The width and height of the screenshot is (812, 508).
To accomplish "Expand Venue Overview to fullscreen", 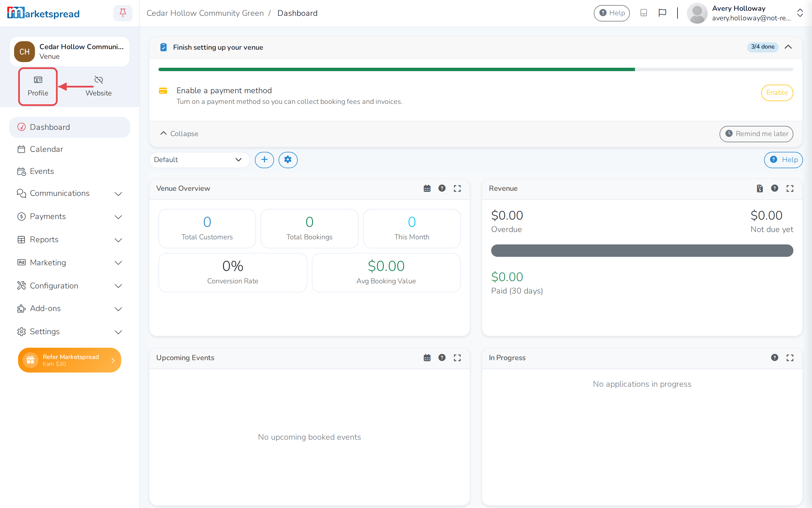I will point(457,189).
